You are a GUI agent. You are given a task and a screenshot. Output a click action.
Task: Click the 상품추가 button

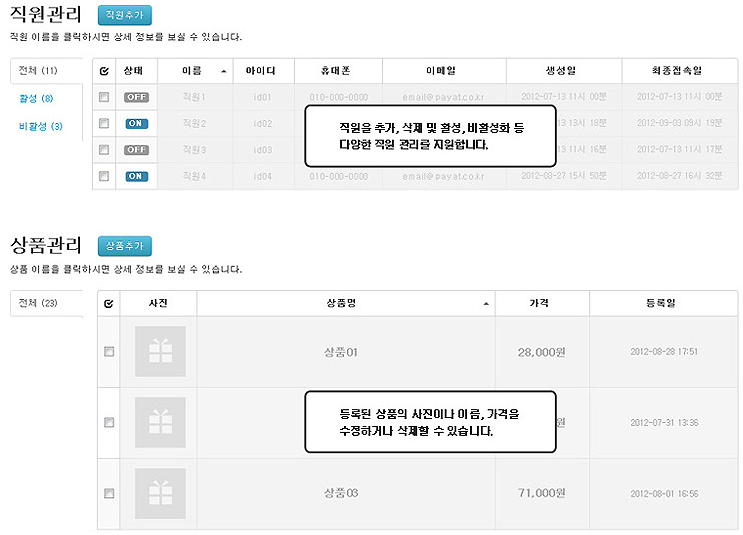pos(125,246)
